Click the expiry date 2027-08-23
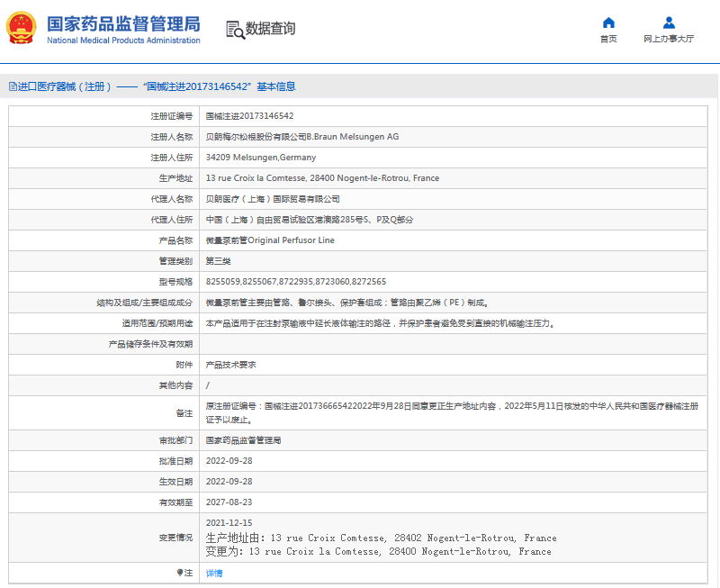Screen dimensions: 720x588 tap(229, 502)
